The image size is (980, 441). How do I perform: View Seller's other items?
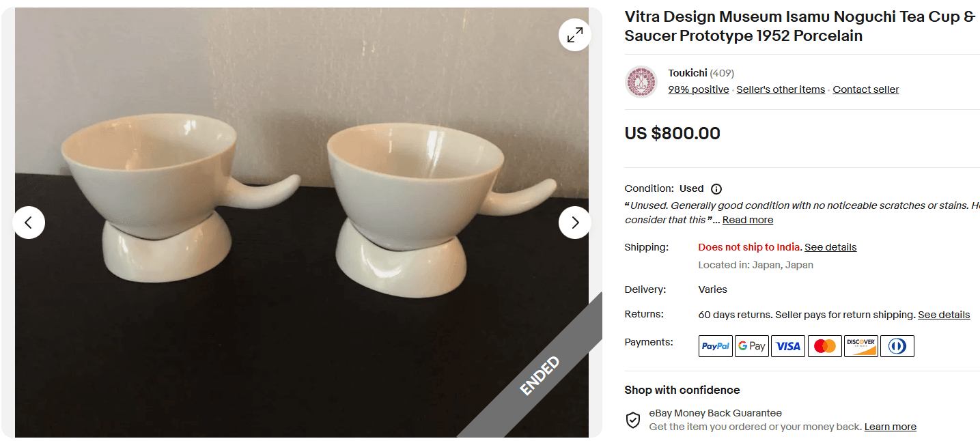(x=781, y=89)
